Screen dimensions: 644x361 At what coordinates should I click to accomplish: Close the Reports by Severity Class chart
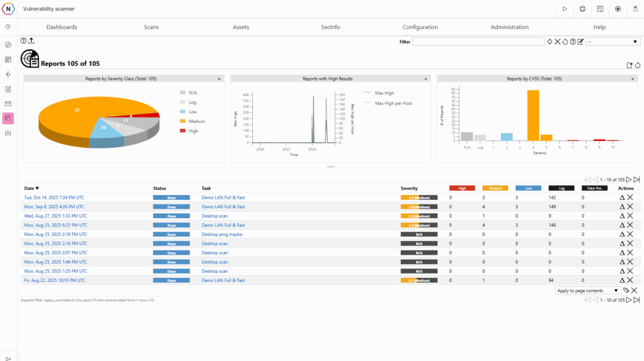(219, 79)
